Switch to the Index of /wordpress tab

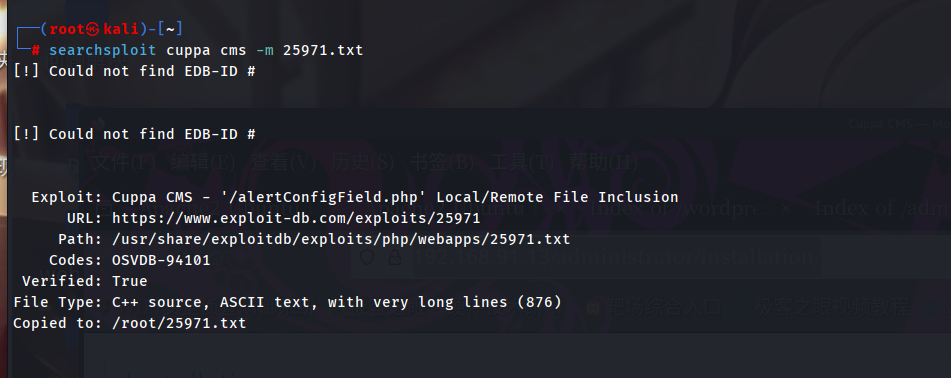click(x=679, y=208)
